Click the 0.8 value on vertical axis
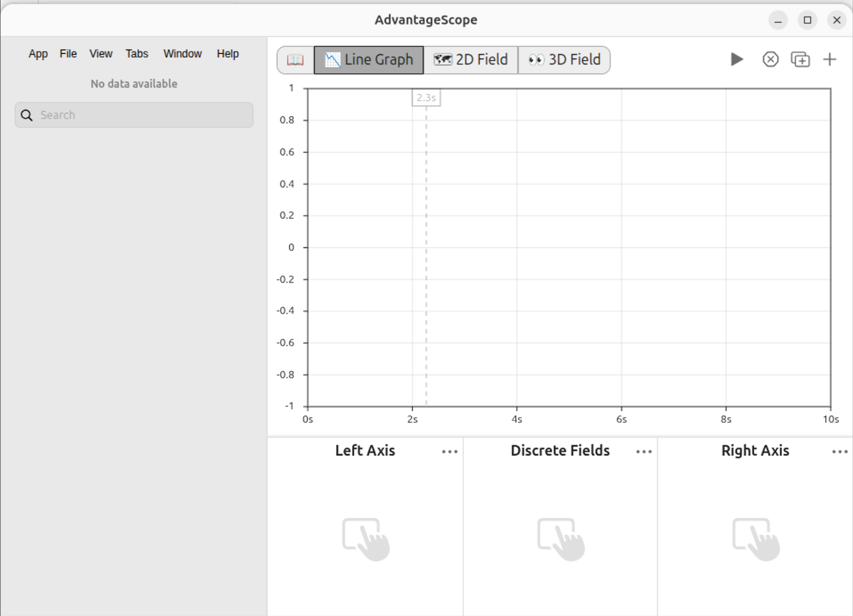 click(x=287, y=120)
